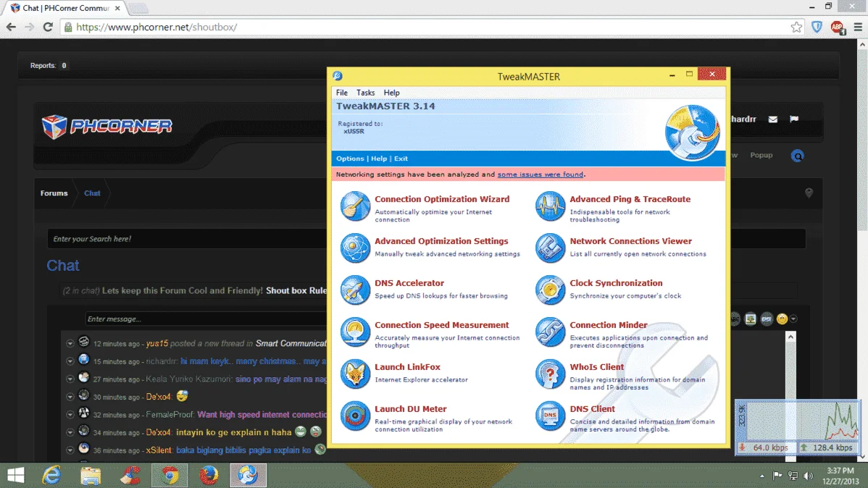Expand options for De'xo4's 30-minute message
The width and height of the screenshot is (868, 488).
click(70, 397)
